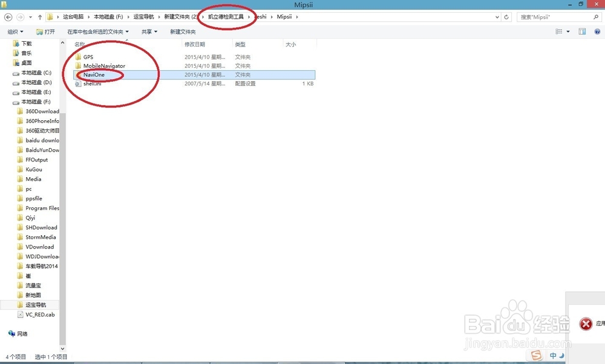Viewport: 605px width, 364px height.
Task: Select the NaviOne folder
Action: coord(94,75)
